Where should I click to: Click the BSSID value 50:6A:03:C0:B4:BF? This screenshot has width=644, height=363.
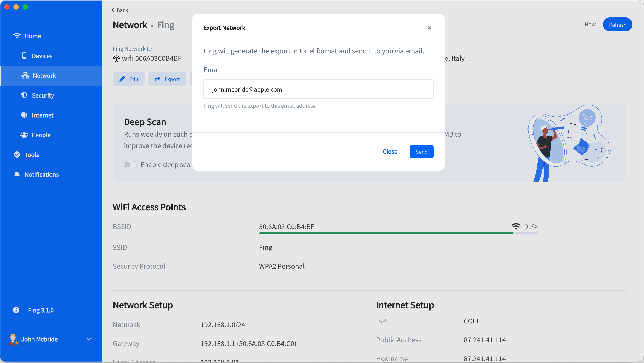point(287,227)
